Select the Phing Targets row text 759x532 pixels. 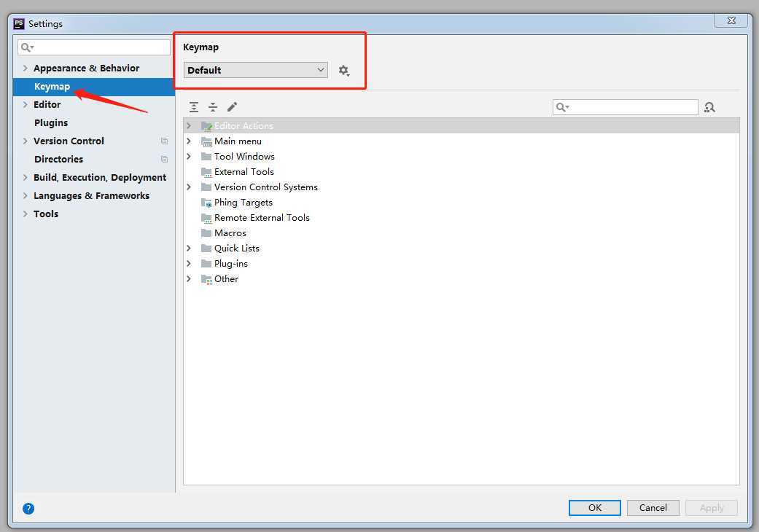tap(243, 203)
